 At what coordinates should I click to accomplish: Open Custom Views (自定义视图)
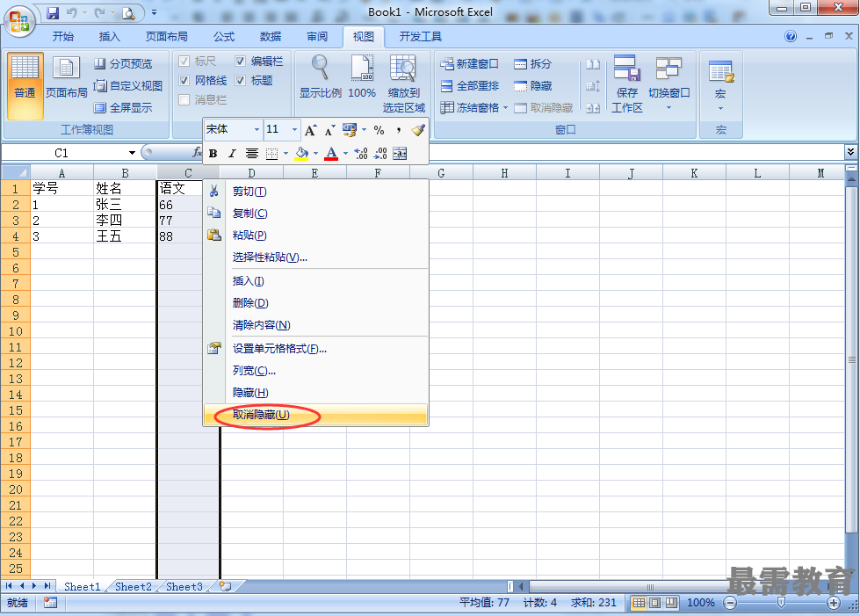pos(127,85)
